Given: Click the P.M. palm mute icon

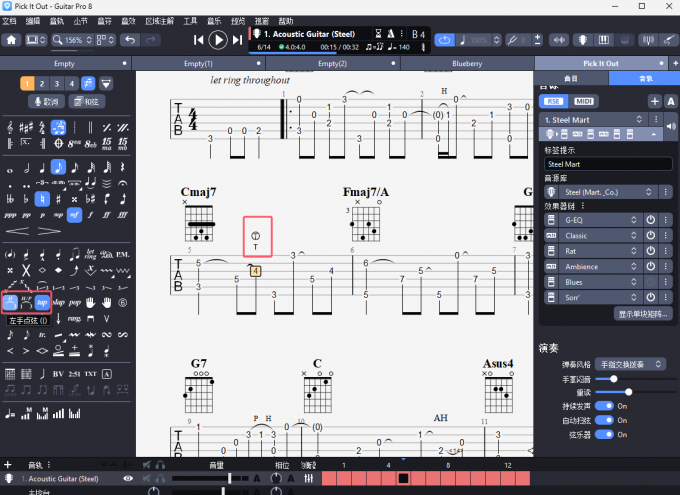Looking at the screenshot, I should [123, 254].
